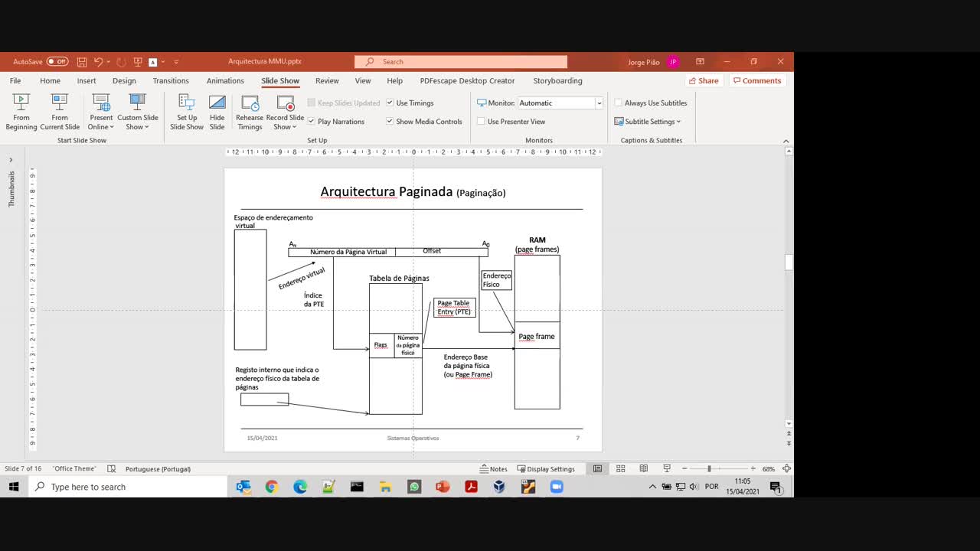
Task: Switch to Normal view icon
Action: click(597, 469)
